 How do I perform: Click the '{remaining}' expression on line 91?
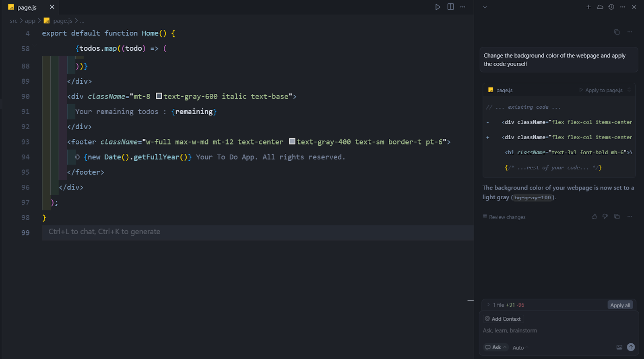[x=194, y=111]
